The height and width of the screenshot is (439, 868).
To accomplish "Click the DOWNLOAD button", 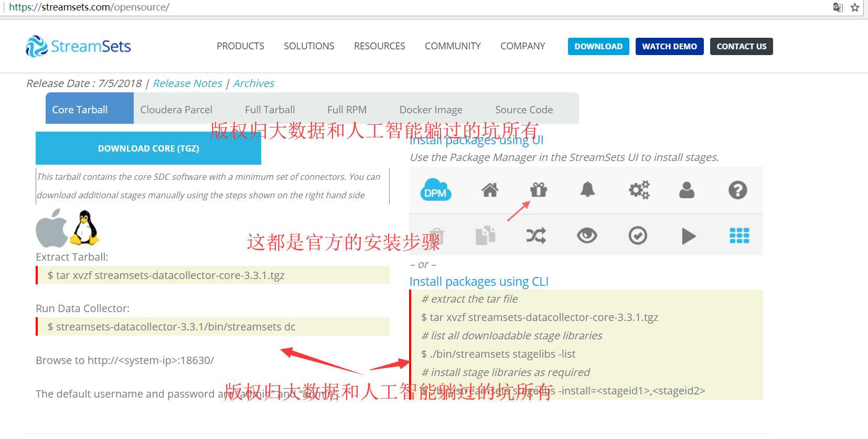I will [x=598, y=46].
